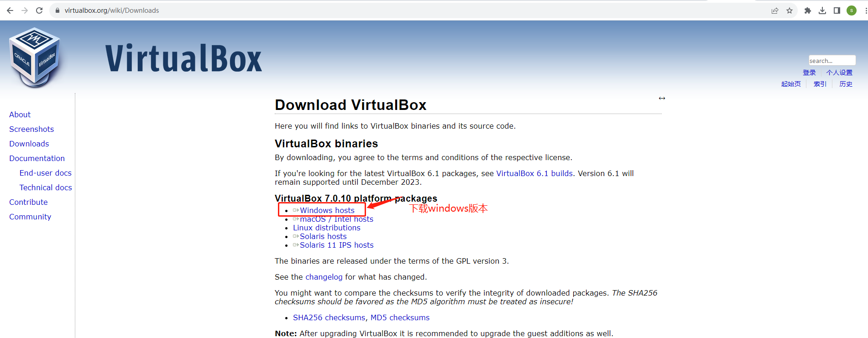Screen dimensions: 868x338
Task: Open the SHA256 checksums link
Action: coord(329,317)
